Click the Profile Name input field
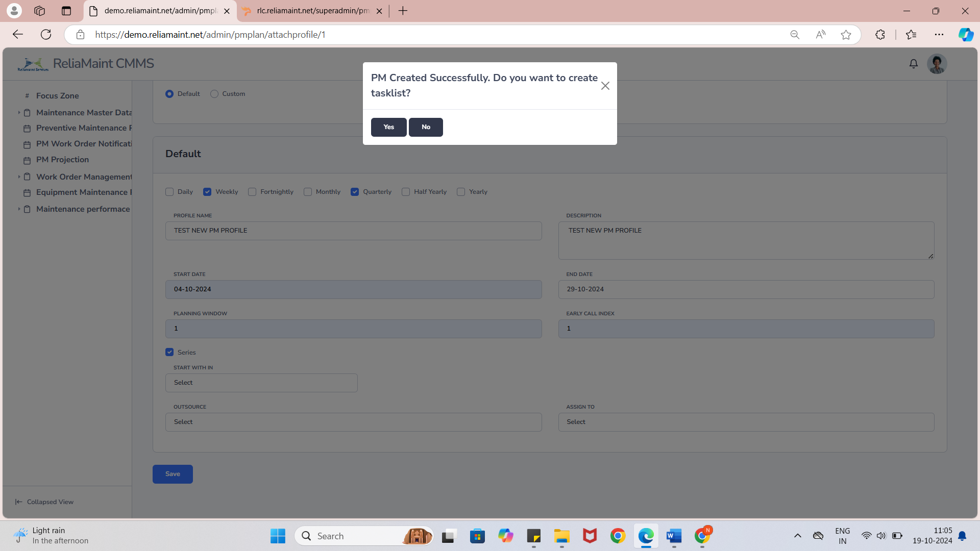 (353, 231)
